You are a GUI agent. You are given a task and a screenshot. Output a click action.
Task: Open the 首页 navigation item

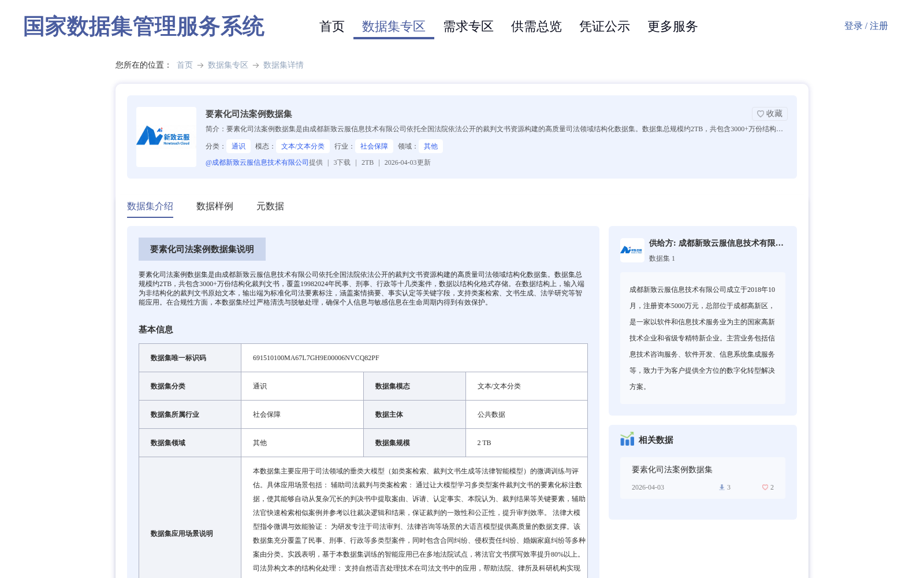[x=331, y=27]
